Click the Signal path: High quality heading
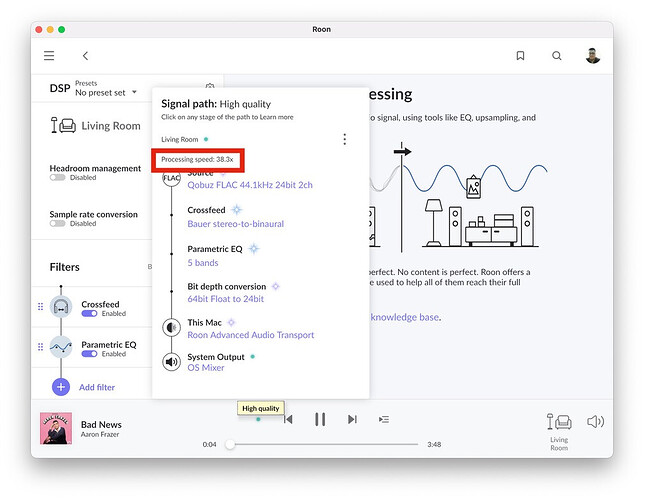 coord(216,104)
